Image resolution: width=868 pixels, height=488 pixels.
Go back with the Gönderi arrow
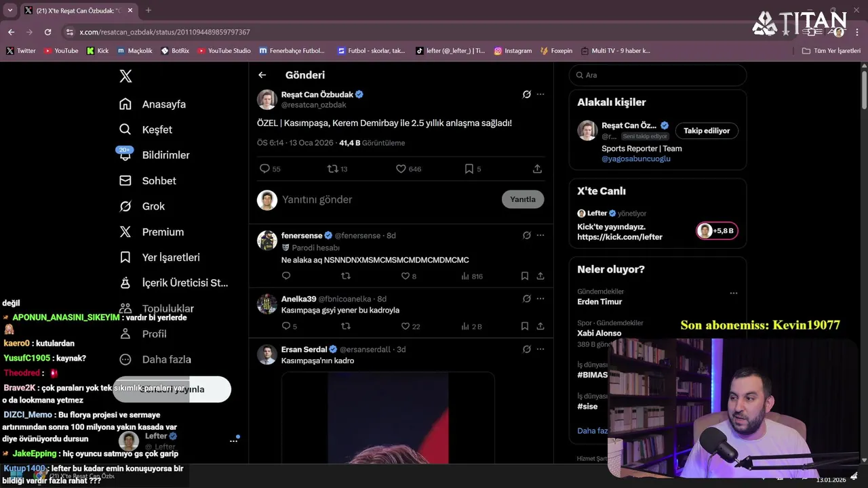(262, 75)
